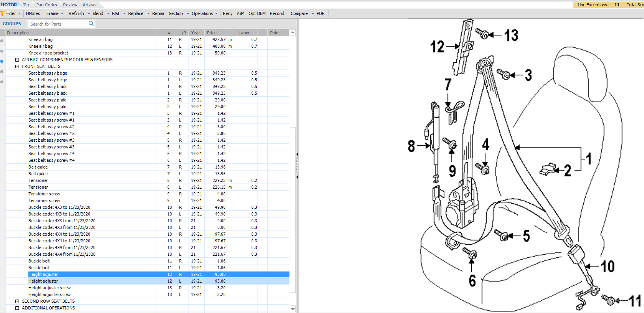Click the GROUPS label
Viewport: 644px width, 313px height.
[x=12, y=24]
